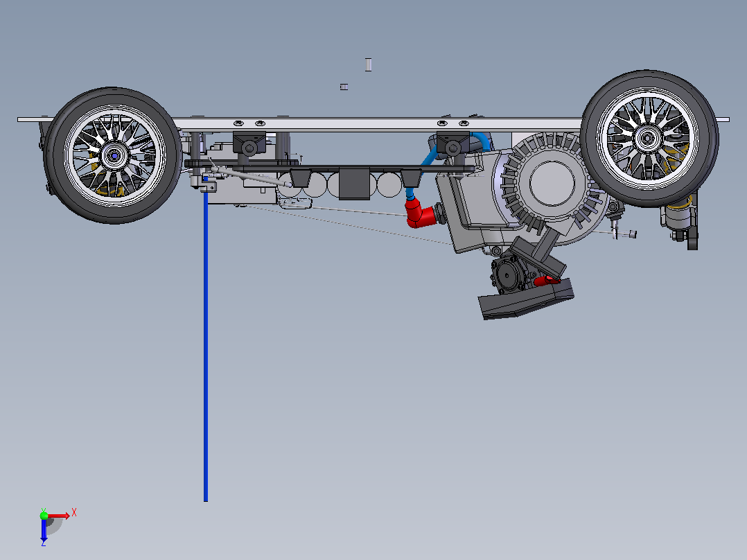Pick the long blue vertical line

tap(206, 339)
